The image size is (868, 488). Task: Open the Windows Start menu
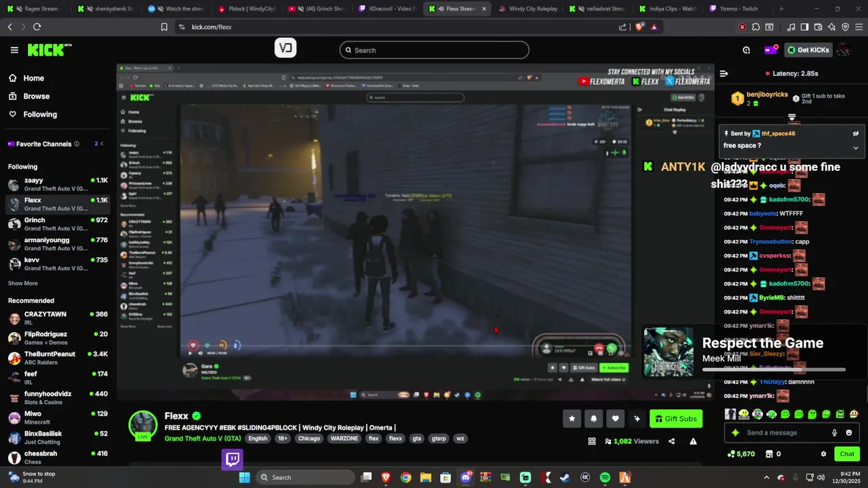245,477
